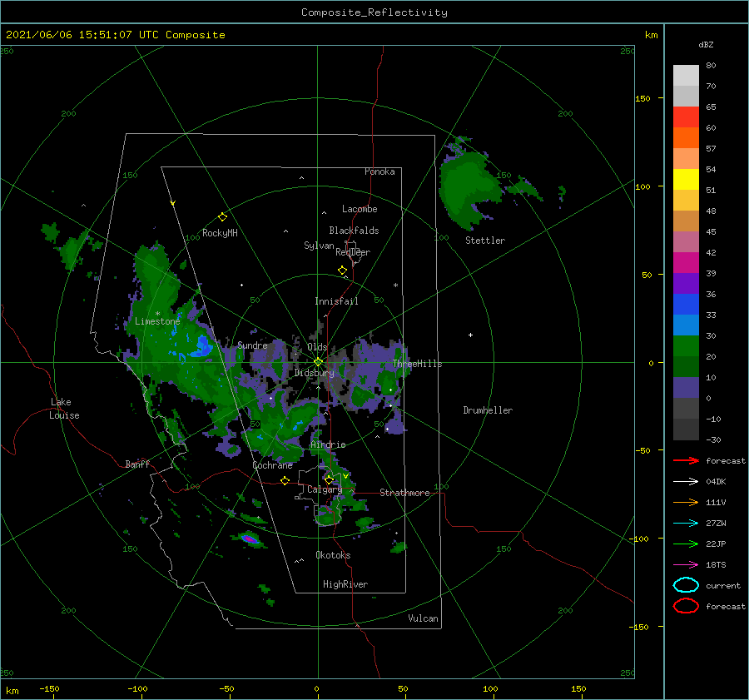Click the cyan current ellipse icon
This screenshot has height=700, width=749.
(686, 585)
